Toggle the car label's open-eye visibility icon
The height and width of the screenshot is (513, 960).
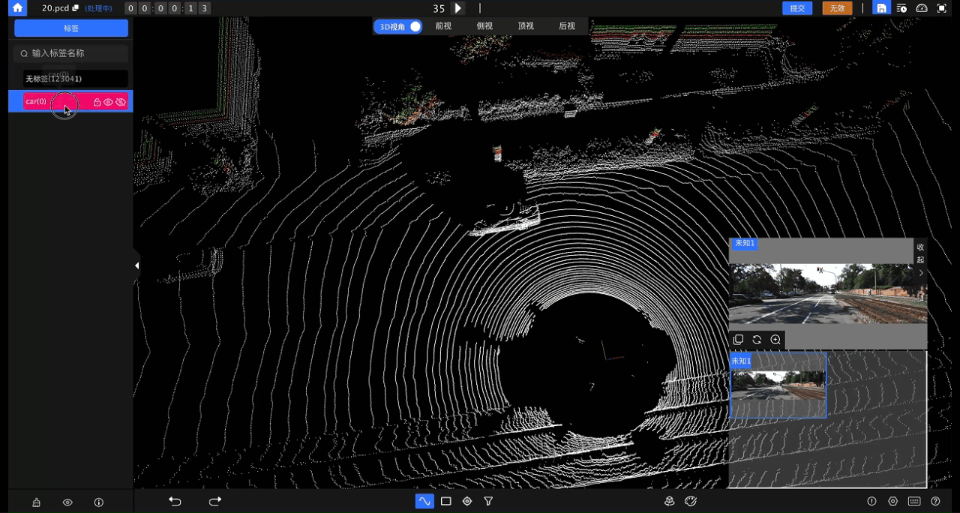[x=109, y=102]
